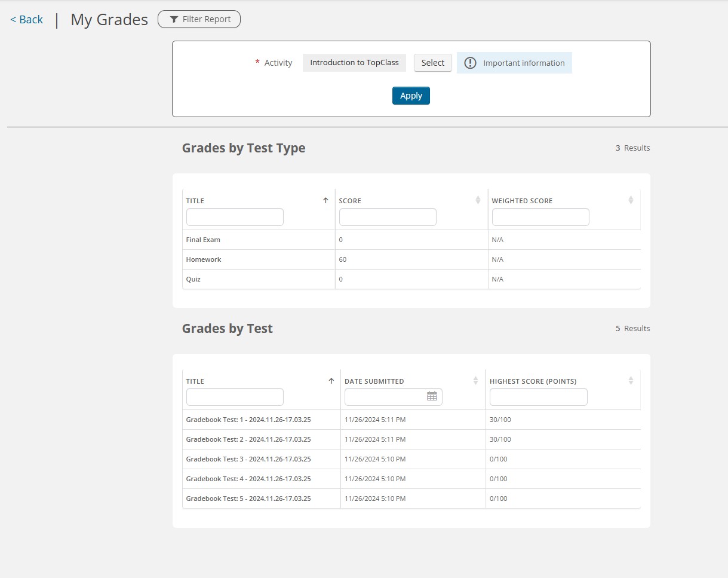Open Gradebook Test: 2 row
728x578 pixels.
248,439
